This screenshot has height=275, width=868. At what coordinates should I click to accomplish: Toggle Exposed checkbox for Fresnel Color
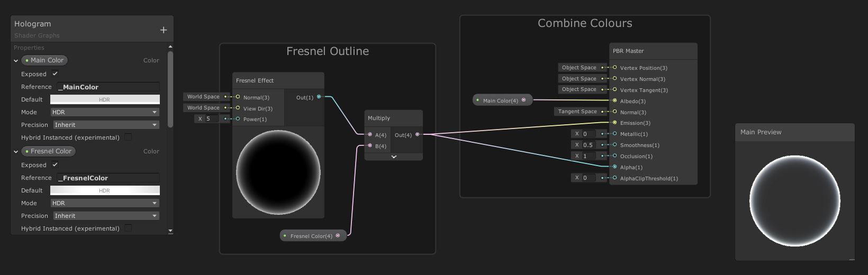tap(55, 165)
